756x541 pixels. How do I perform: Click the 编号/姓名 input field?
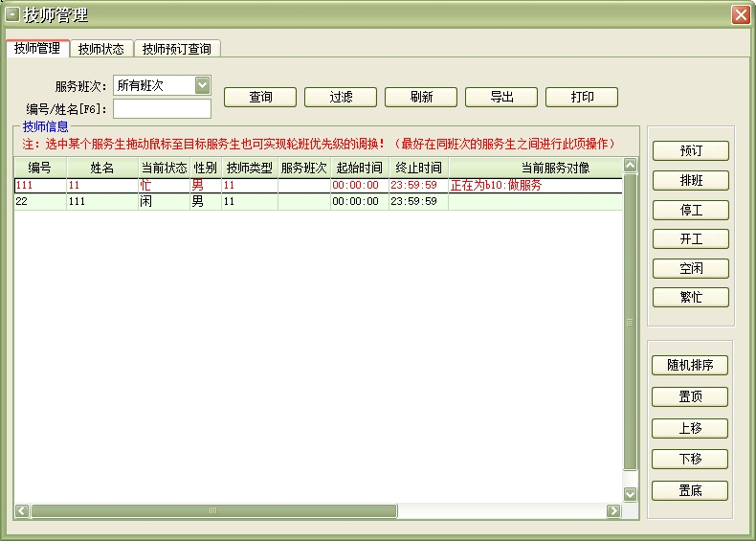pyautogui.click(x=162, y=108)
